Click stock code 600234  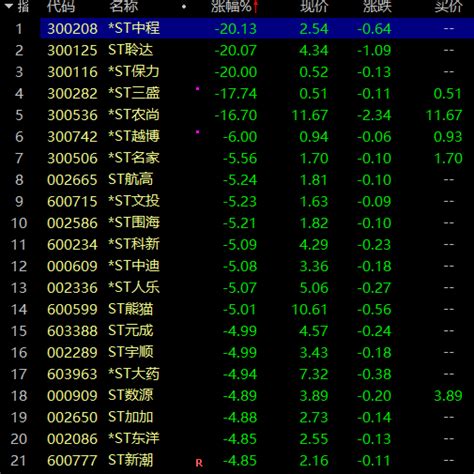coord(72,245)
